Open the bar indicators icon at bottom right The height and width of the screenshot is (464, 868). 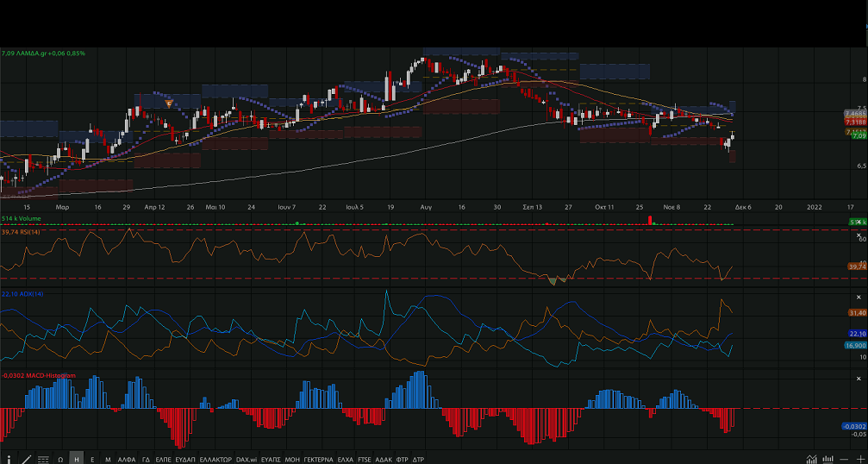click(828, 459)
